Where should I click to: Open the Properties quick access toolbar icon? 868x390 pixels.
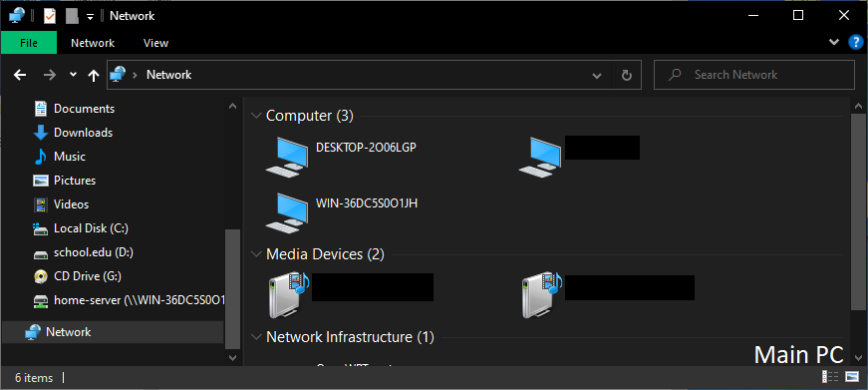[x=50, y=16]
